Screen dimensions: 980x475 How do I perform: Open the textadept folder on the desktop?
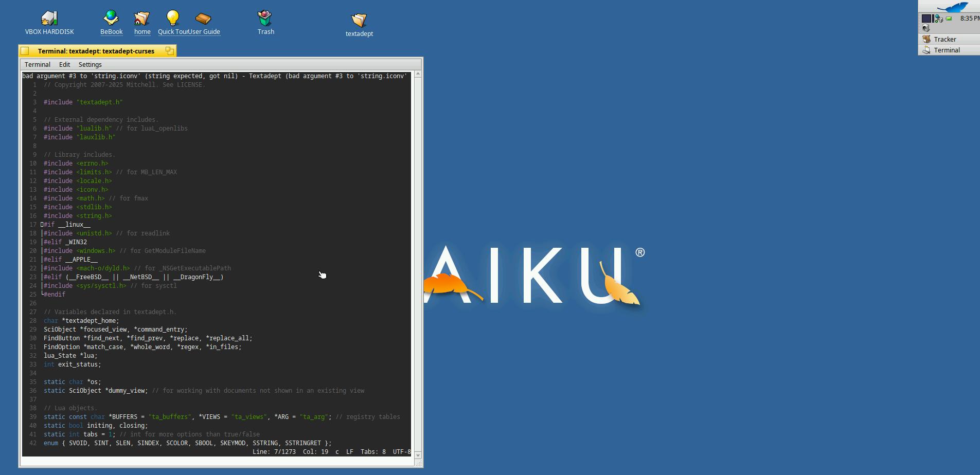pyautogui.click(x=359, y=21)
